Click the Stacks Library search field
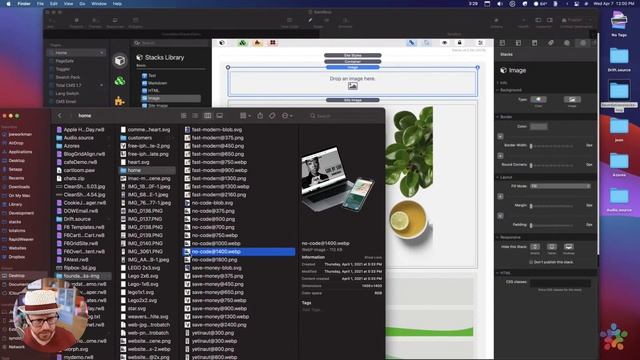This screenshot has height=360, width=640. coord(171,43)
